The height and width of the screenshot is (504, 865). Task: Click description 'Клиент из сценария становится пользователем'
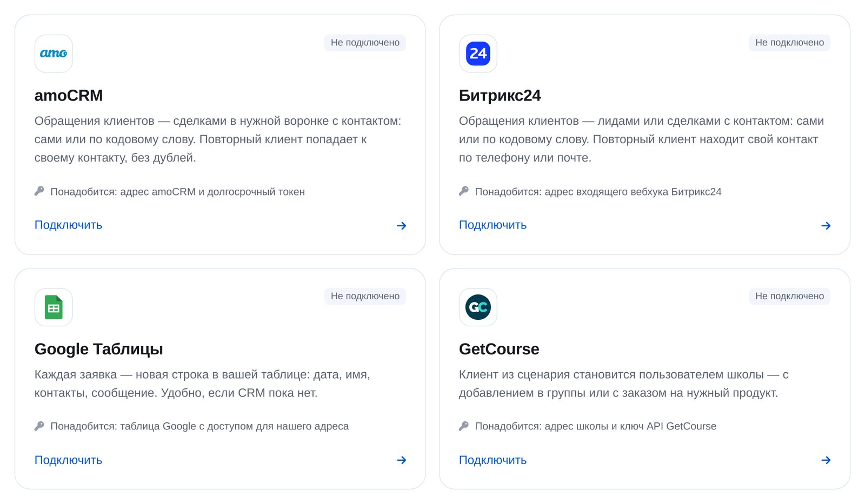624,384
